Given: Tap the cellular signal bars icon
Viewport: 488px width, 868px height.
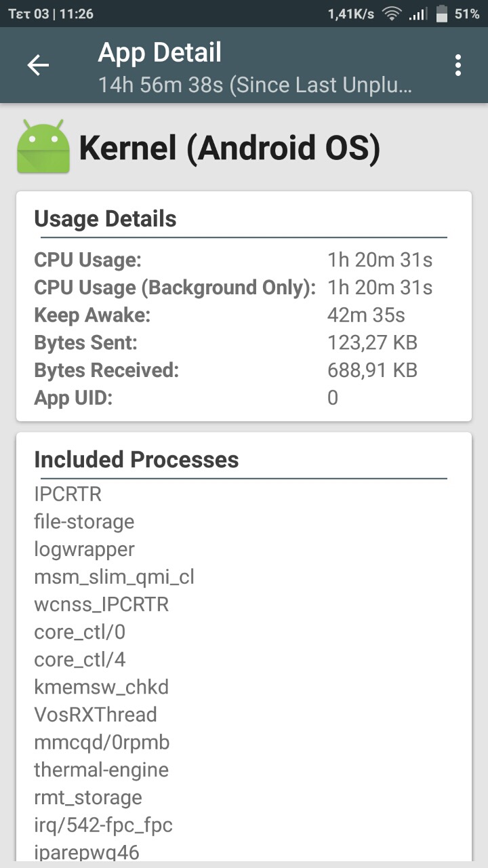Looking at the screenshot, I should click(x=419, y=14).
